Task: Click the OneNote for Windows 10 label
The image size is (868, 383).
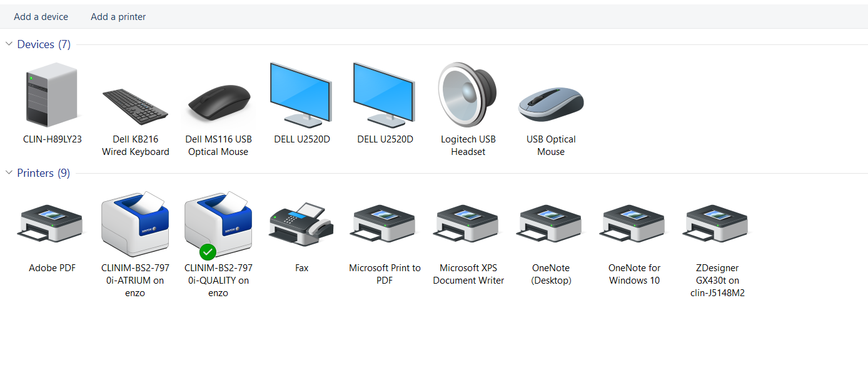Action: pos(634,274)
